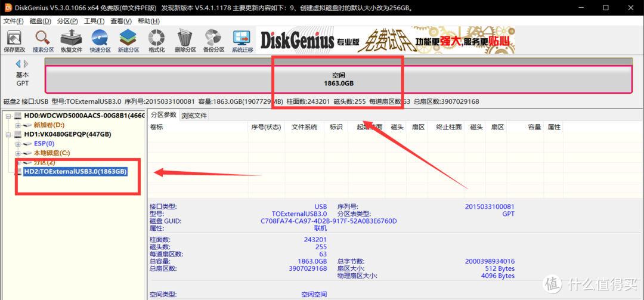The image size is (644, 300).
Task: Click the disk GUID value C708FA74-CA97
Action: 329,221
